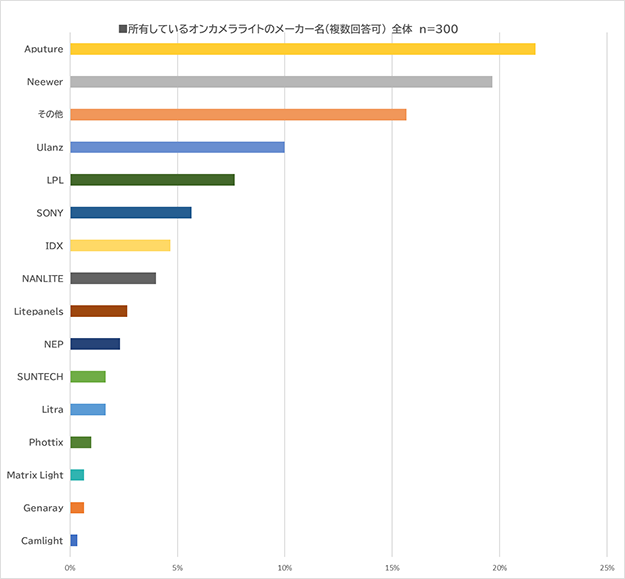Image resolution: width=625 pixels, height=579 pixels.
Task: Select the green SUNTECH bar
Action: click(88, 377)
